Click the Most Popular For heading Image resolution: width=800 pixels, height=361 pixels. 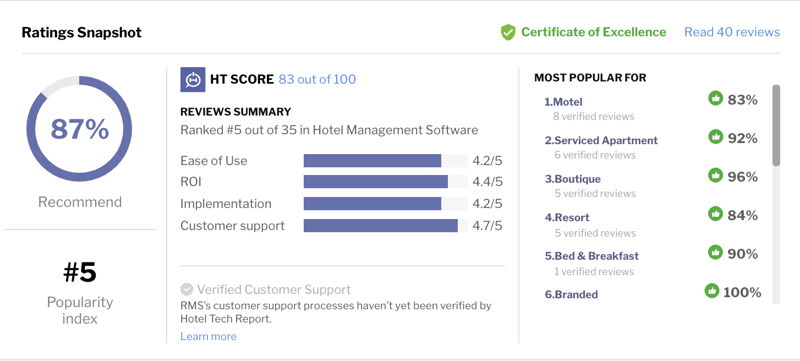click(590, 78)
